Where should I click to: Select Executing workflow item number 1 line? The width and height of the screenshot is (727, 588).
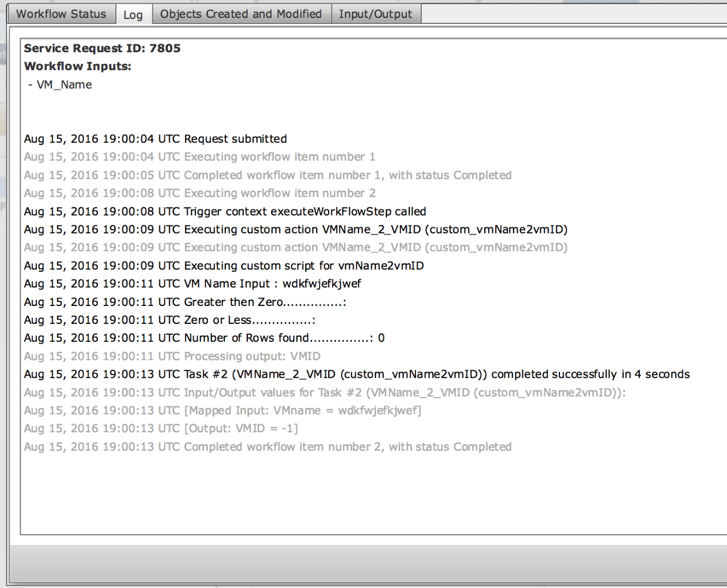tap(200, 157)
